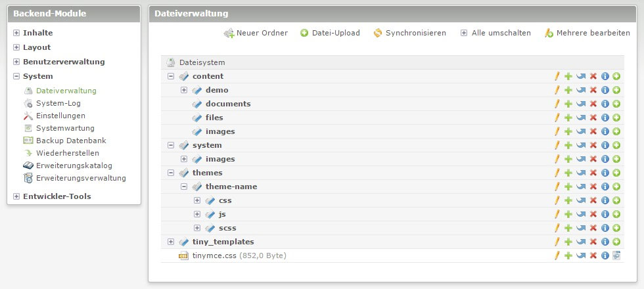This screenshot has width=644, height=289.
Task: Expand the tiny_templates folder
Action: 171,242
